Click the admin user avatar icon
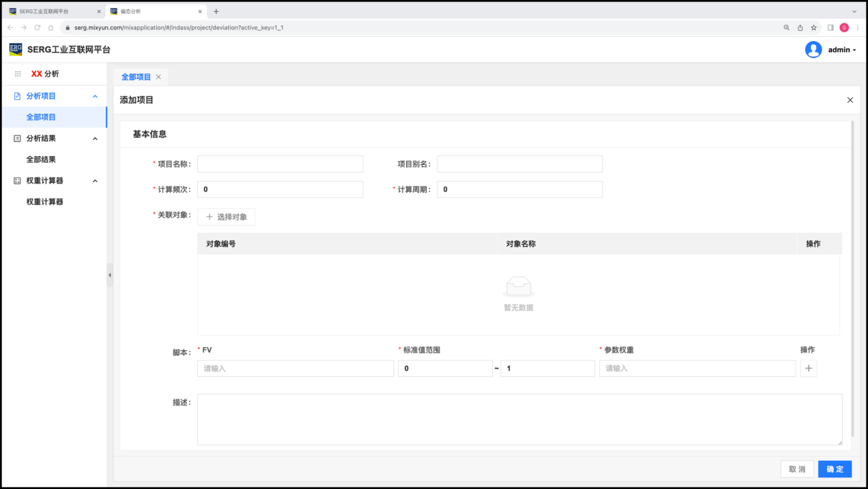The image size is (868, 489). pos(813,49)
